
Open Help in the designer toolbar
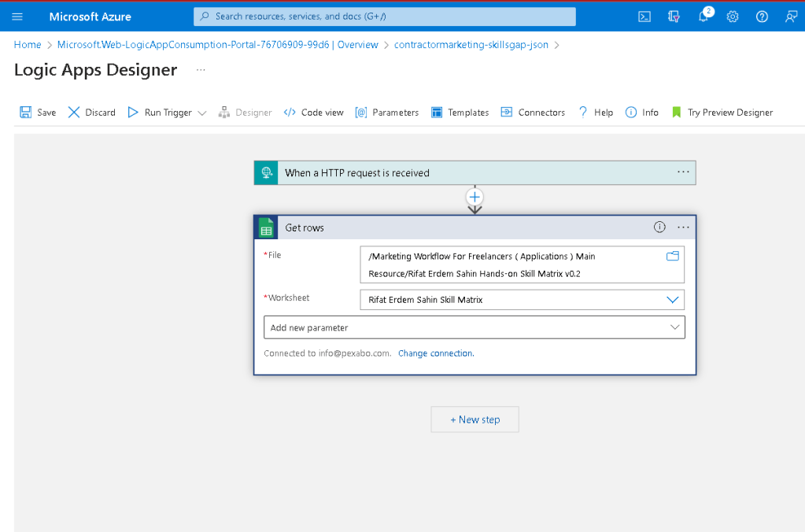pos(596,113)
